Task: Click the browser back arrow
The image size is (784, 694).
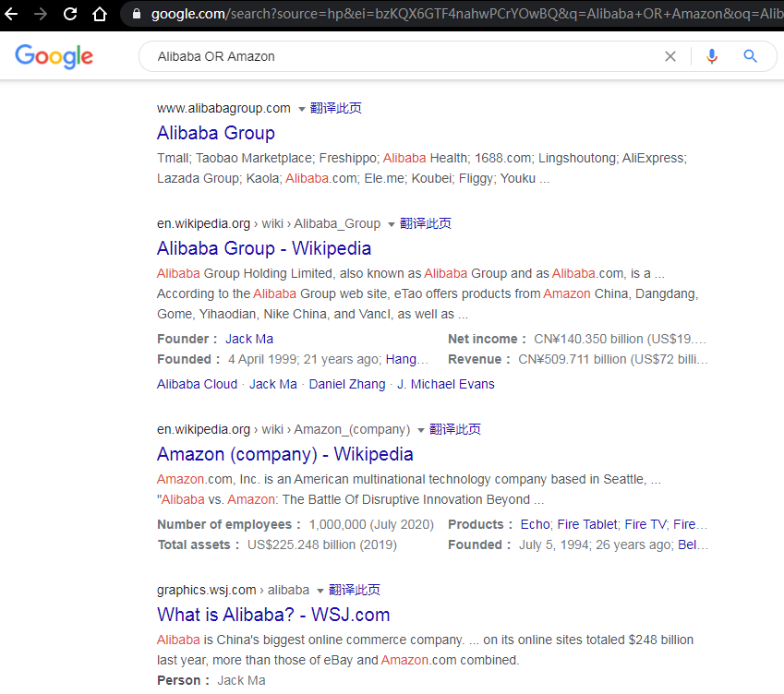Action: (12, 14)
